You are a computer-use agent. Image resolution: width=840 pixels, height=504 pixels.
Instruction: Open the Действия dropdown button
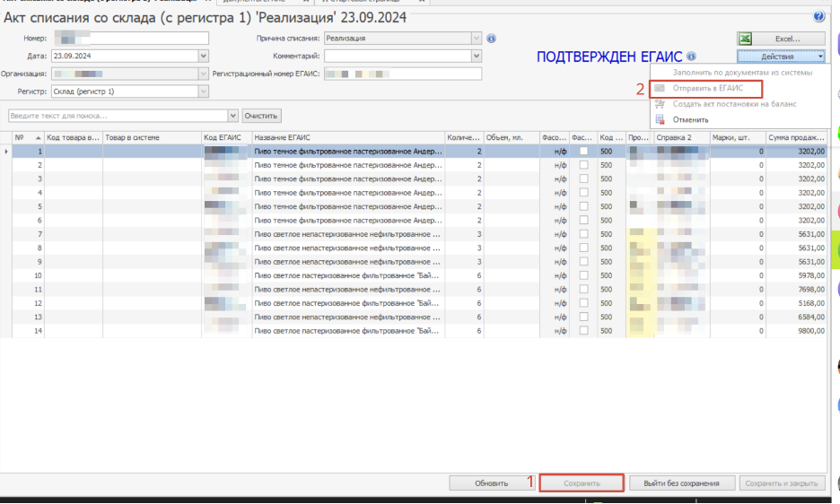(x=781, y=56)
